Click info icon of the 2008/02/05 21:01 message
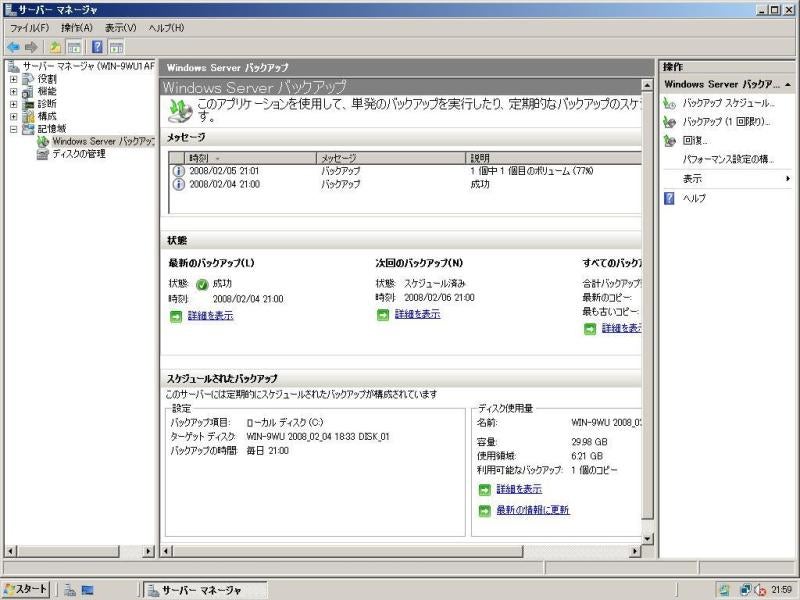Viewport: 800px width, 600px height. pyautogui.click(x=178, y=171)
